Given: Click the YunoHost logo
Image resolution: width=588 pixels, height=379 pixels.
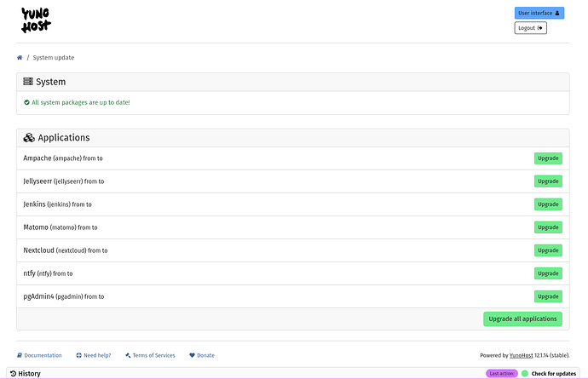Looking at the screenshot, I should pos(36,20).
